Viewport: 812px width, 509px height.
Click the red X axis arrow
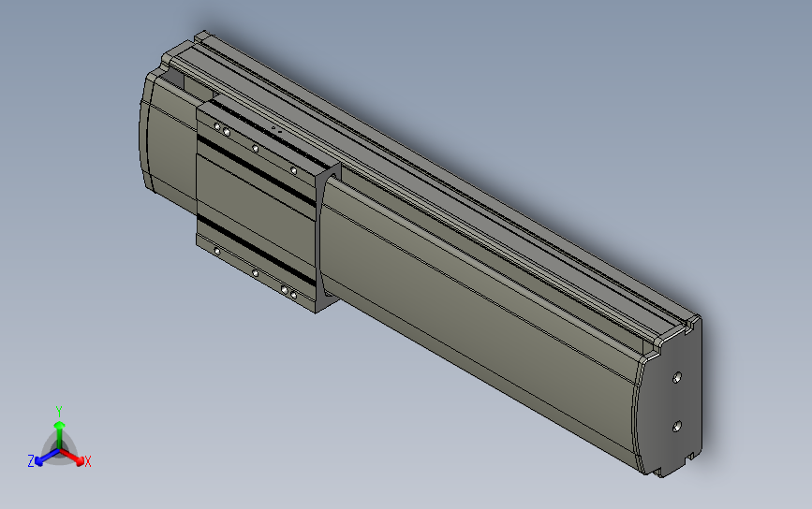(x=73, y=457)
